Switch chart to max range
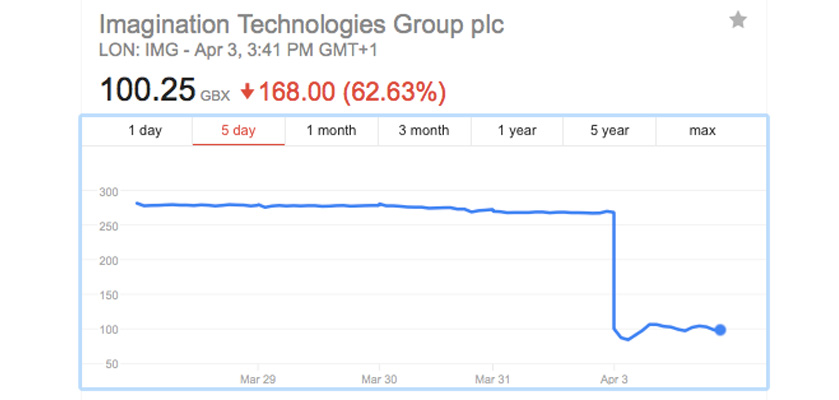839x400 pixels. 703,130
